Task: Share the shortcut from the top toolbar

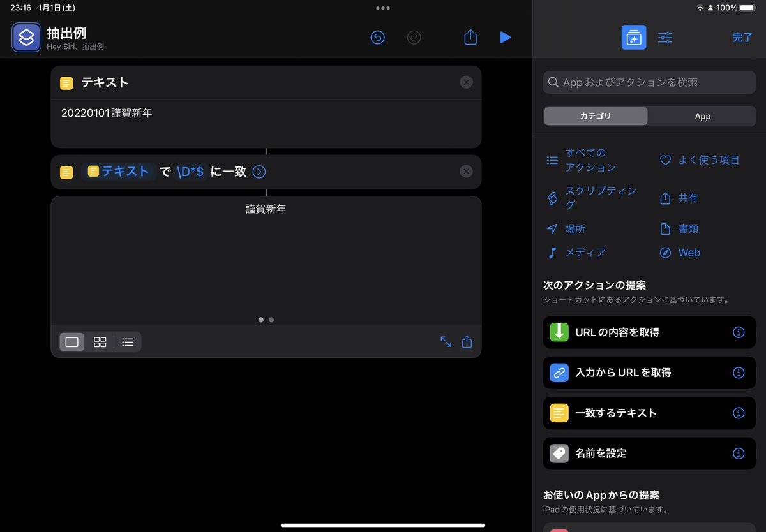Action: (x=470, y=38)
